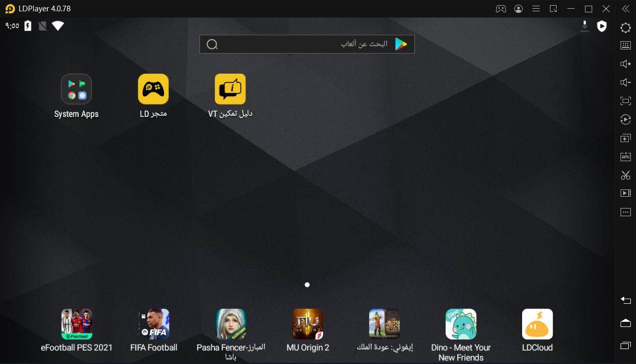Open keyboard mapping tool in sidebar
This screenshot has height=364, width=636.
(x=626, y=45)
